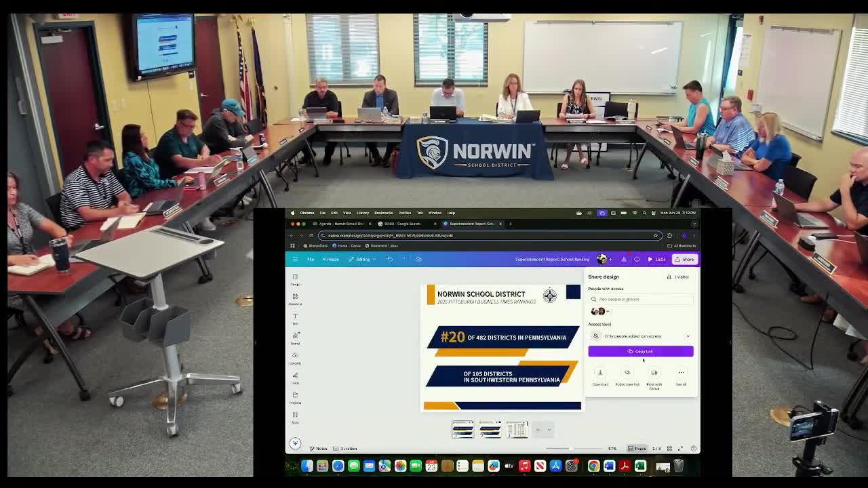The image size is (868, 488).
Task: Add a new page with the plus button
Action: 538,430
